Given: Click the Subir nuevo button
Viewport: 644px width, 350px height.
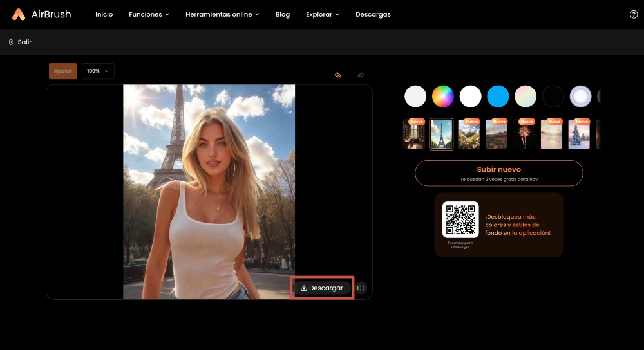Looking at the screenshot, I should (498, 172).
